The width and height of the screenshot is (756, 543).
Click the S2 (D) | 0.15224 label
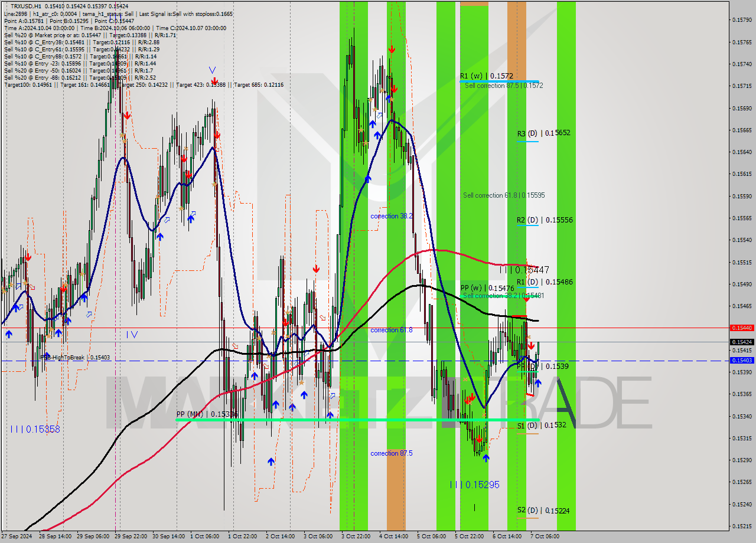pyautogui.click(x=543, y=511)
